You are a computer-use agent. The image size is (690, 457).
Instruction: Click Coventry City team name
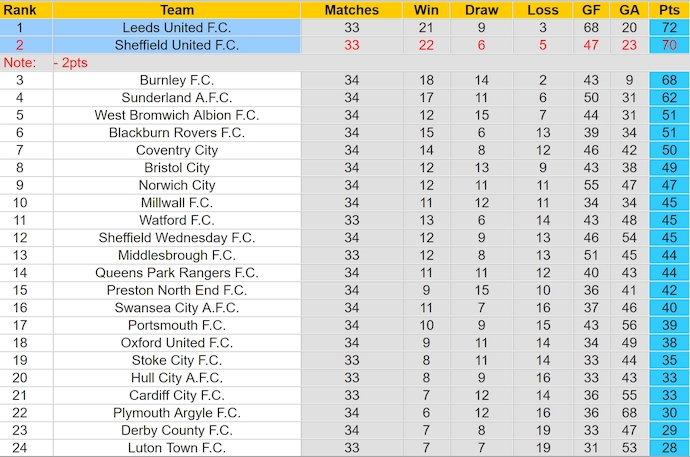[177, 150]
